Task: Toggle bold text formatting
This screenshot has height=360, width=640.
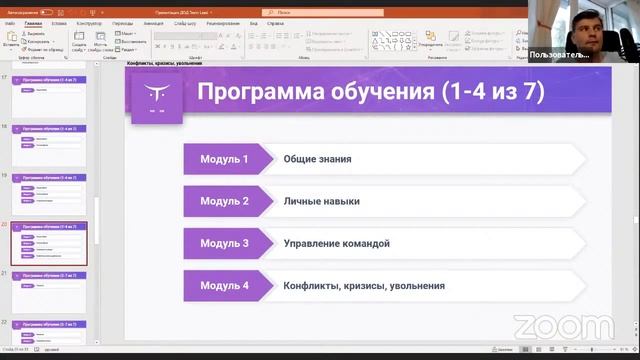Action: (158, 47)
